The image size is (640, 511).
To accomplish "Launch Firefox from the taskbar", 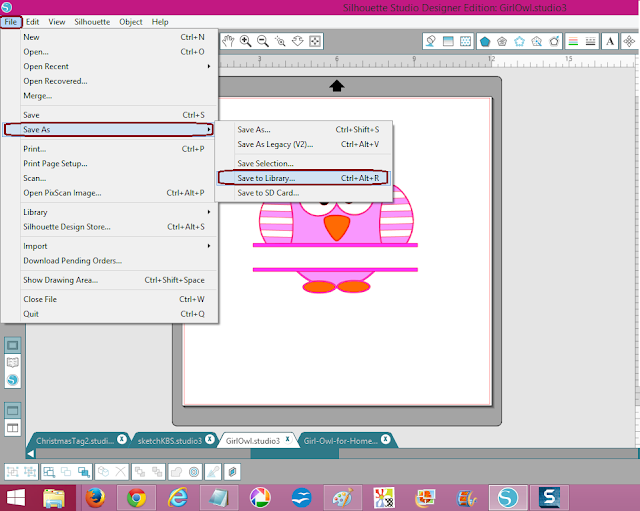I will point(95,498).
